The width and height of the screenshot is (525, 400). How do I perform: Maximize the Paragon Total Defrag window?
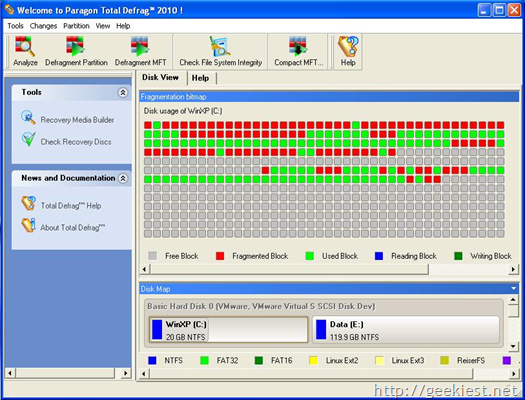499,10
